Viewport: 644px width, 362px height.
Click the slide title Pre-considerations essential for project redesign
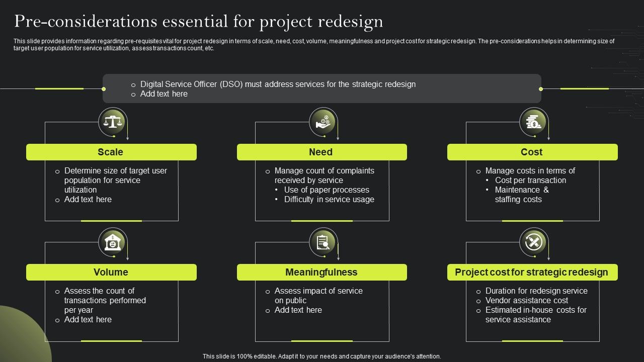198,22
